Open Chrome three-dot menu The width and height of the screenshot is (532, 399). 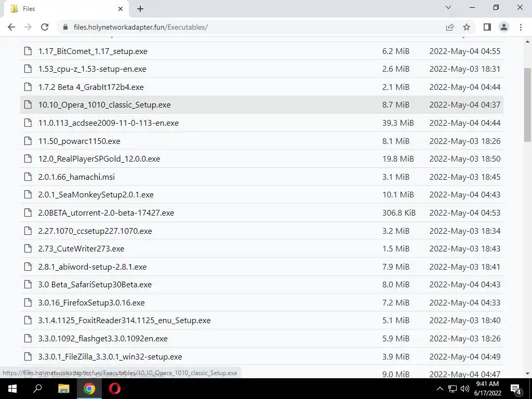tap(521, 27)
